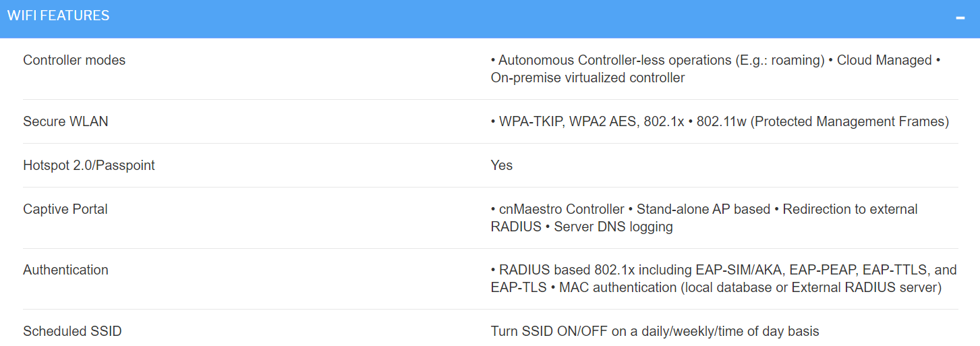This screenshot has width=980, height=346.
Task: Select the Controller modes row label
Action: 74,60
